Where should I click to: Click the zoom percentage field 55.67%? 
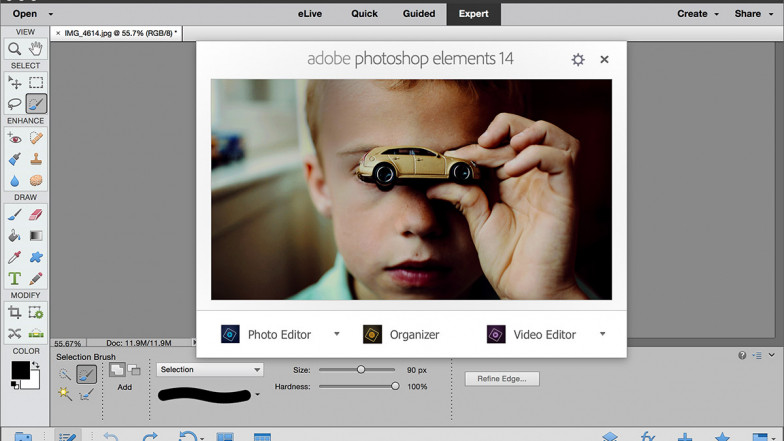tap(68, 343)
